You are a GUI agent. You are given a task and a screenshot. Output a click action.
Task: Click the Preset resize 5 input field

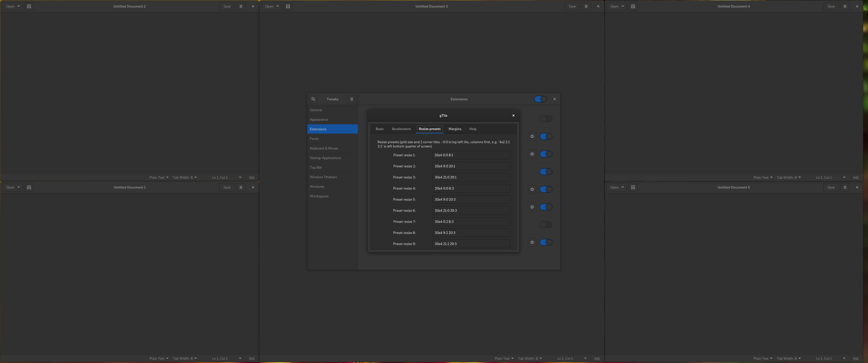(x=471, y=199)
